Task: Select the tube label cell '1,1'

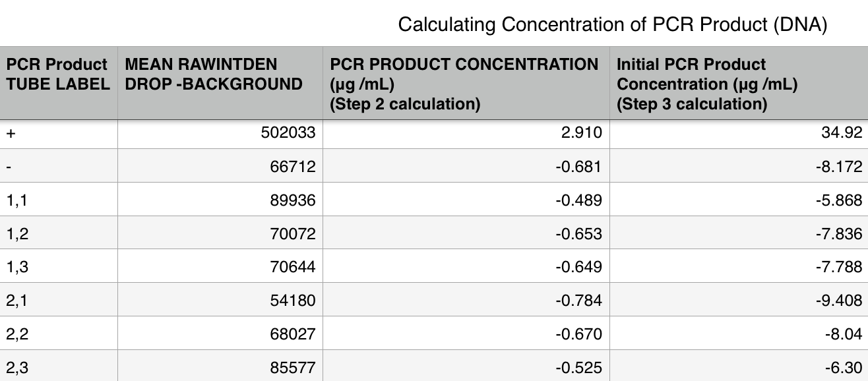Action: click(x=59, y=200)
